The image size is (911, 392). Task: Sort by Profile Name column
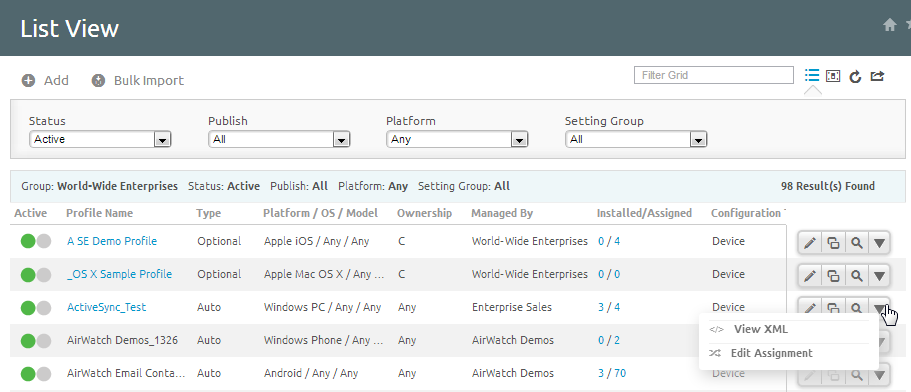pyautogui.click(x=99, y=213)
